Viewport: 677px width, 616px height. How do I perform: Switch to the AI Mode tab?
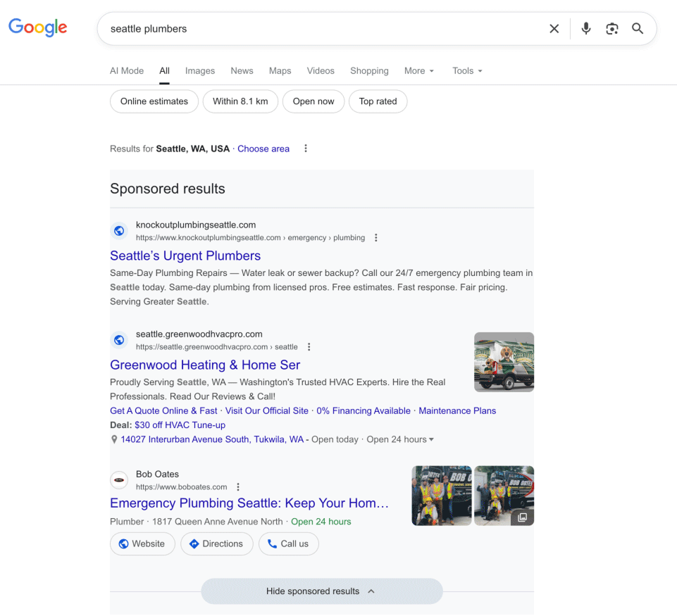[127, 70]
